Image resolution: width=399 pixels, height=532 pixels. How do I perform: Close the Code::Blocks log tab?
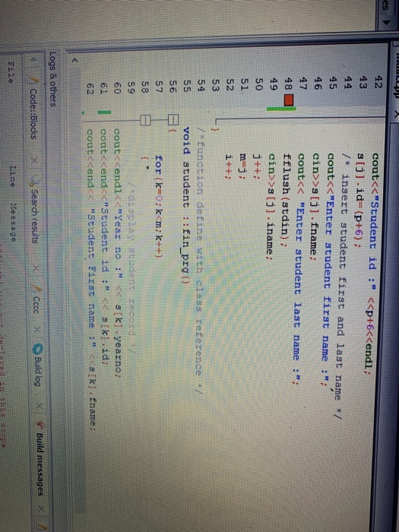(33, 160)
